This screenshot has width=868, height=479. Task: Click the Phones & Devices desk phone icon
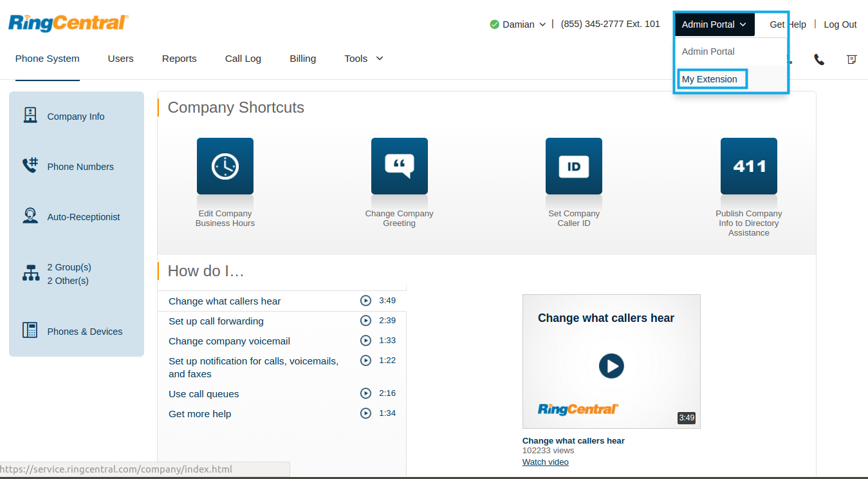click(30, 330)
